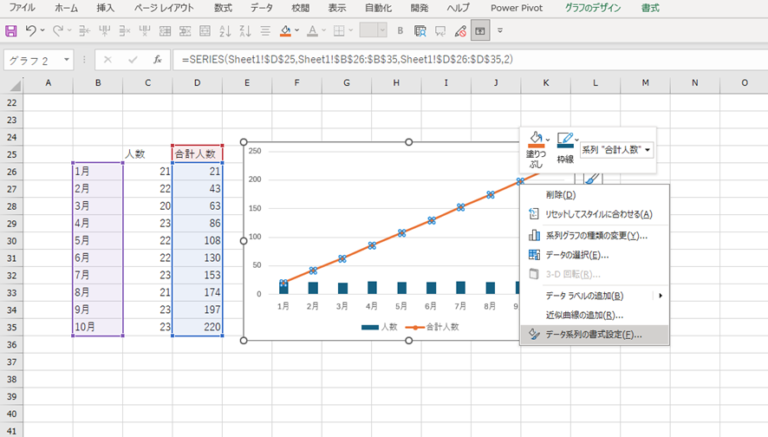Viewport: 768px width, 437px height.
Task: Click the borders grid icon
Action: (338, 31)
